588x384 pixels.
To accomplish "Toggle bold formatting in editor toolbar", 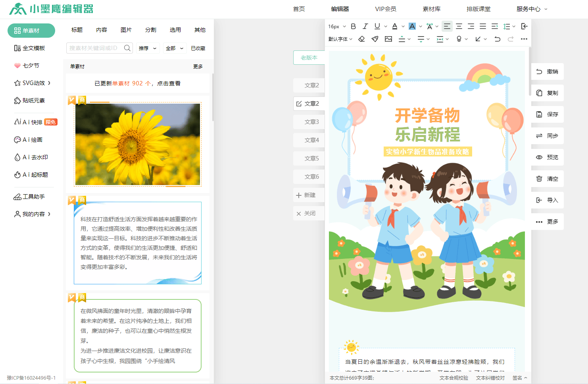I will (353, 27).
